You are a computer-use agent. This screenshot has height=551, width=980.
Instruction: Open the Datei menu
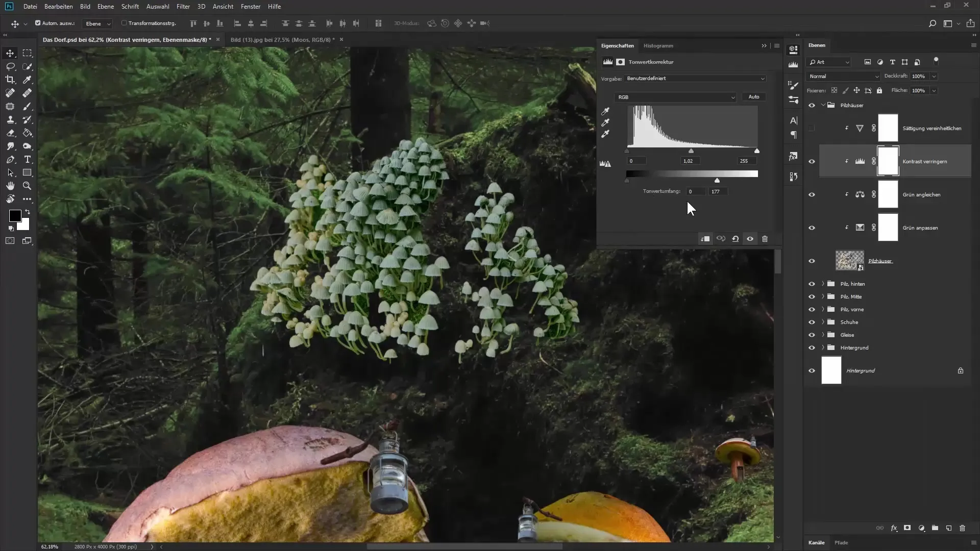[x=30, y=7]
